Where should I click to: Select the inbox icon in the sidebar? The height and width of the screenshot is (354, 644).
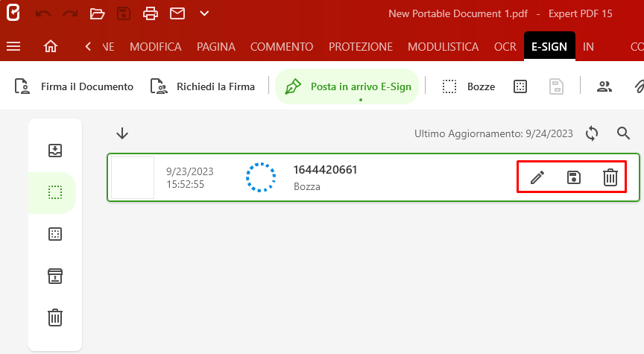(x=55, y=151)
